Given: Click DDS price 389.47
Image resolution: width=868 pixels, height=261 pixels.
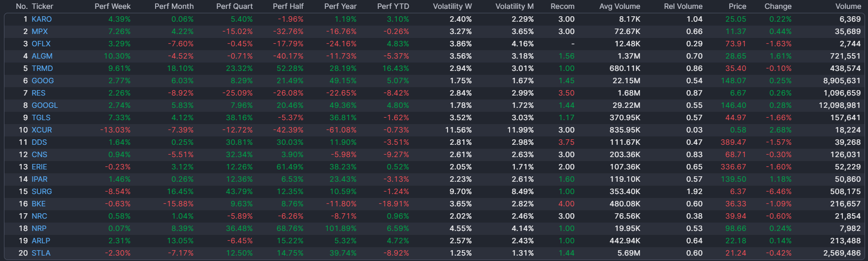Looking at the screenshot, I should tap(734, 142).
